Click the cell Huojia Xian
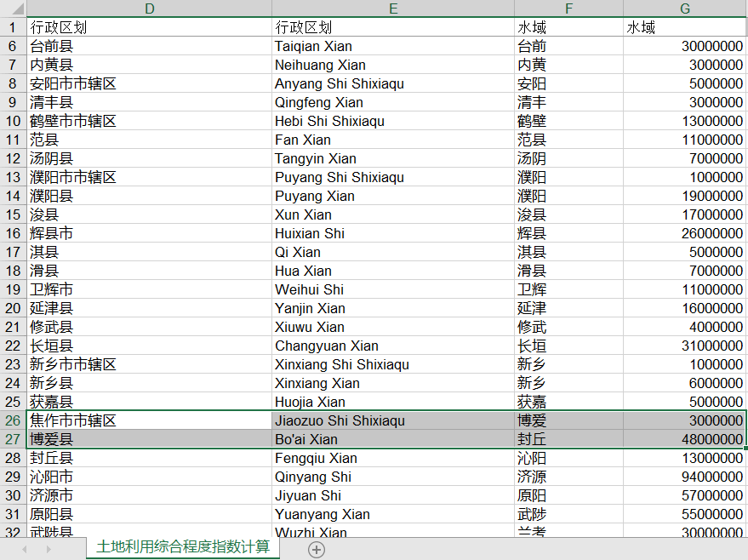The width and height of the screenshot is (748, 560). pyautogui.click(x=393, y=402)
